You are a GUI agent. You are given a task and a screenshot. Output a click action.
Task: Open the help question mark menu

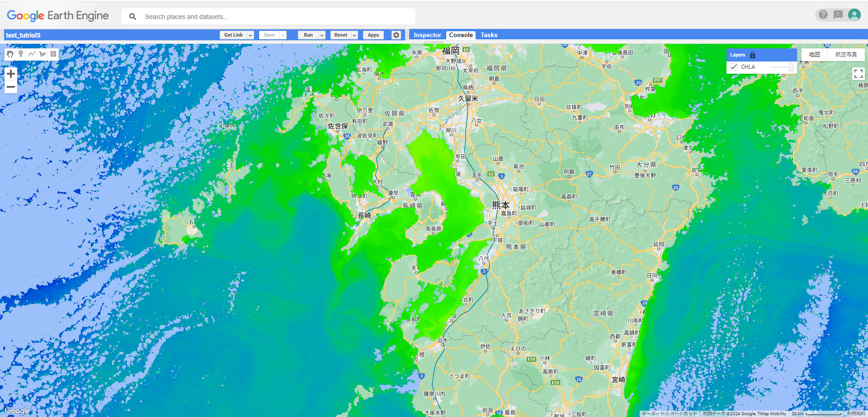point(823,15)
